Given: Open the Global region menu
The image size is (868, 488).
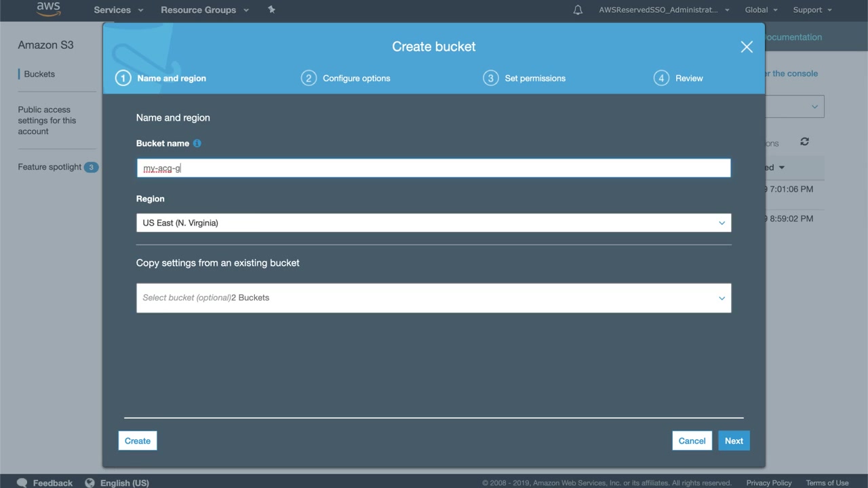Looking at the screenshot, I should (x=761, y=10).
